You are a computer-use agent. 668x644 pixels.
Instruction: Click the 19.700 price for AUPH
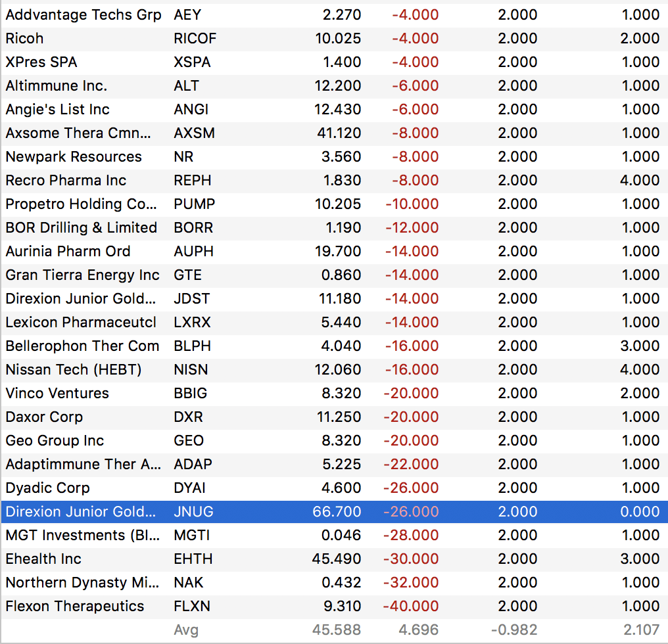tap(338, 251)
